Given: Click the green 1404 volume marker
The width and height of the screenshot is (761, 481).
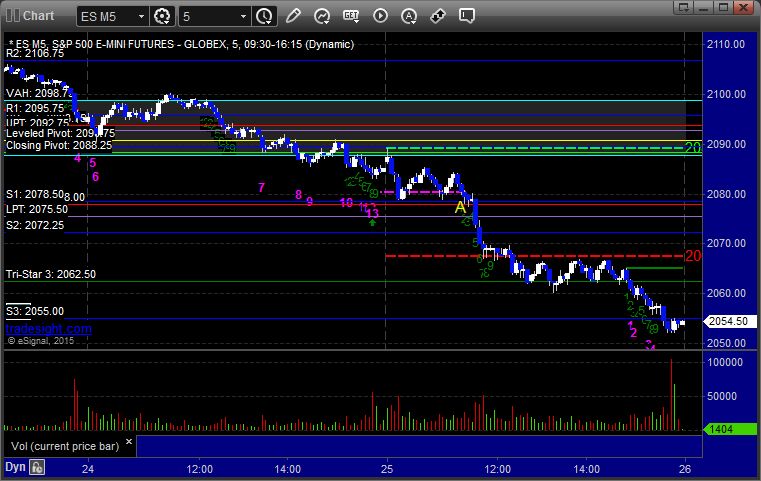Looking at the screenshot, I should [x=729, y=429].
